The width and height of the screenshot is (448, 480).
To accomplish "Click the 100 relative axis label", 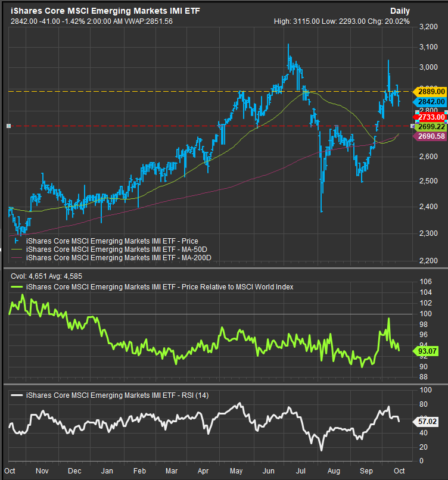I will tap(425, 313).
